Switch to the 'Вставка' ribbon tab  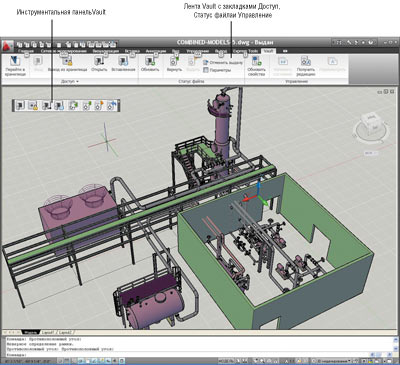(132, 51)
